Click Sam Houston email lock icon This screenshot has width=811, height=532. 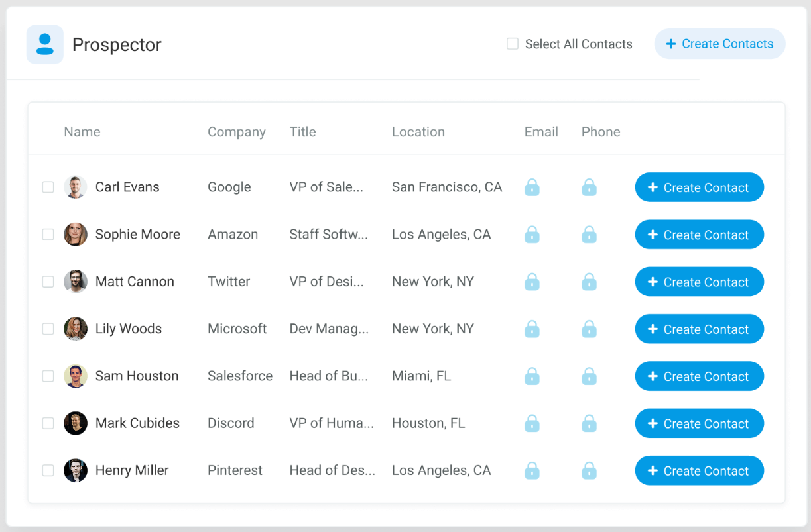tap(532, 376)
